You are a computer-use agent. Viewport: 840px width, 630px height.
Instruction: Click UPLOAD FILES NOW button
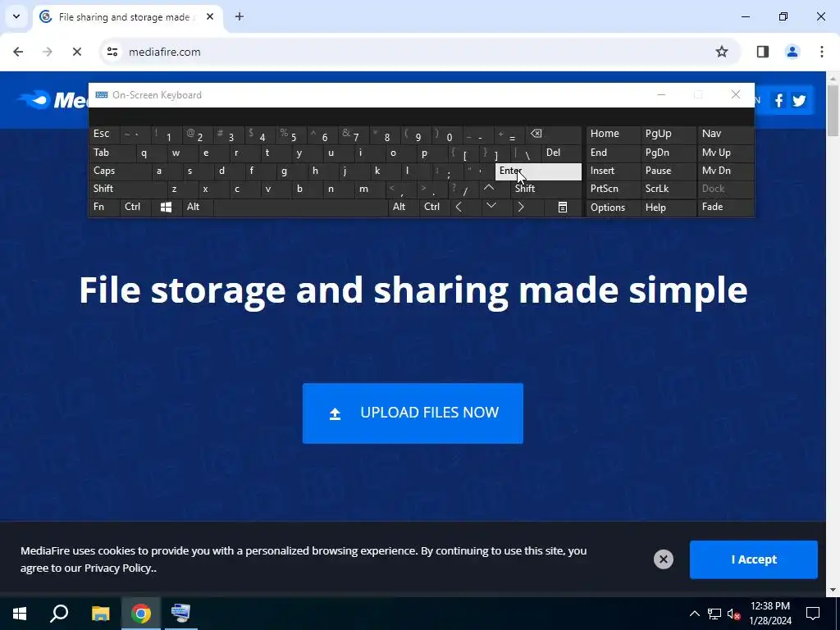pyautogui.click(x=413, y=413)
